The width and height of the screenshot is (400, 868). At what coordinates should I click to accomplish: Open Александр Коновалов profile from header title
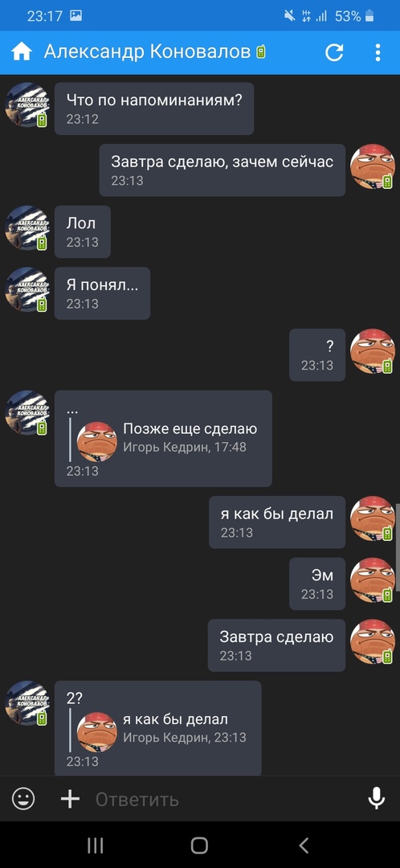147,51
